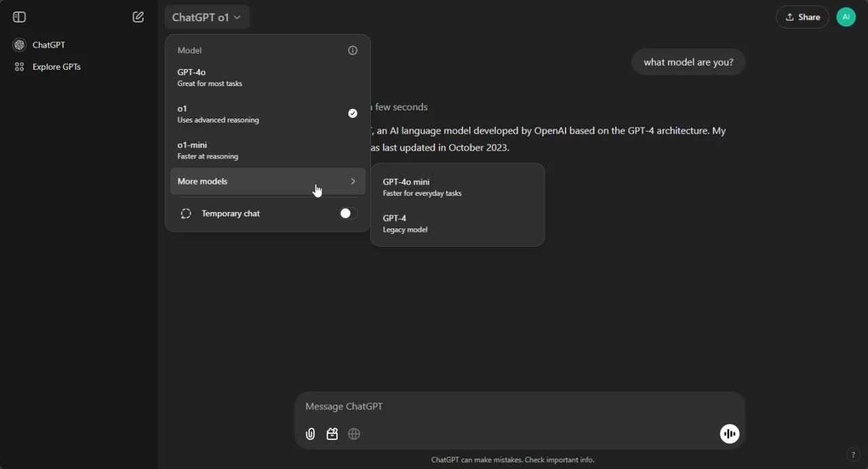Open the AI profile avatar menu
Image resolution: width=868 pixels, height=469 pixels.
coord(846,17)
